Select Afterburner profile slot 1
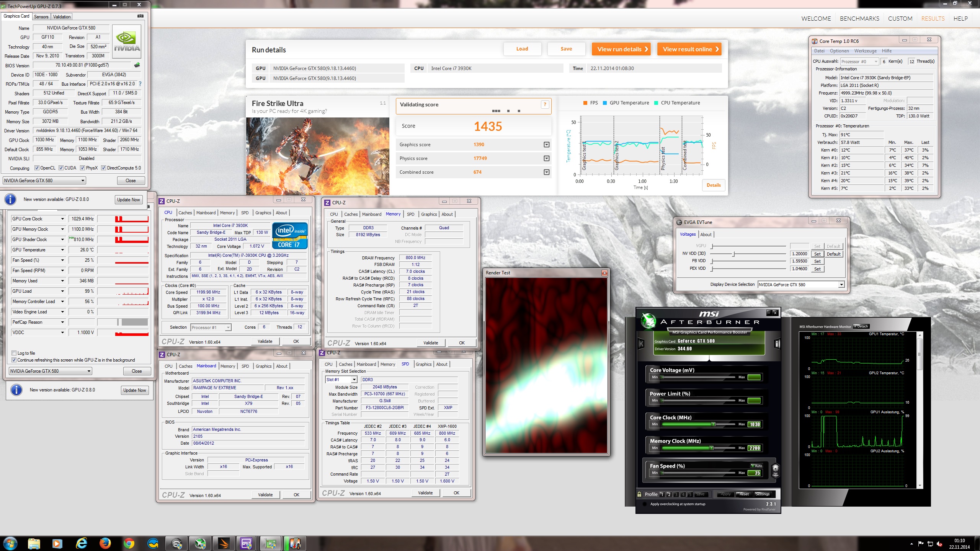The image size is (980, 551). [x=661, y=494]
